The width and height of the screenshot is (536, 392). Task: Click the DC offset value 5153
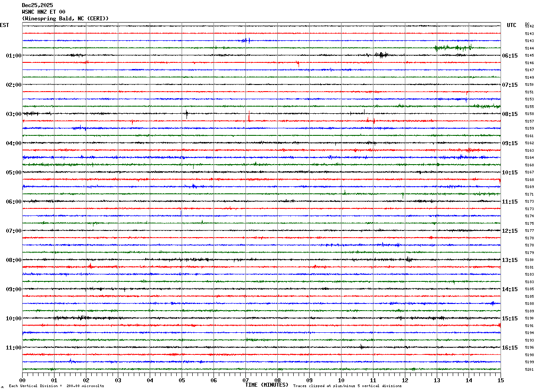(529, 100)
